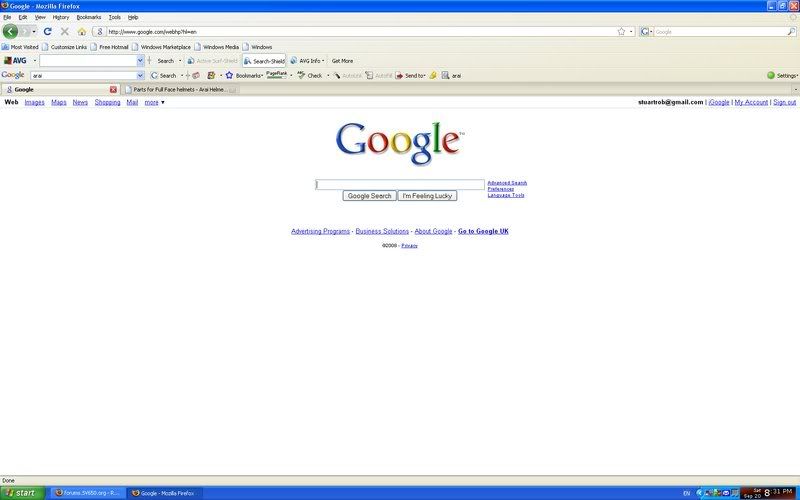Switch to forums.SV650.org taskbar window
The height and width of the screenshot is (500, 800).
click(87, 493)
